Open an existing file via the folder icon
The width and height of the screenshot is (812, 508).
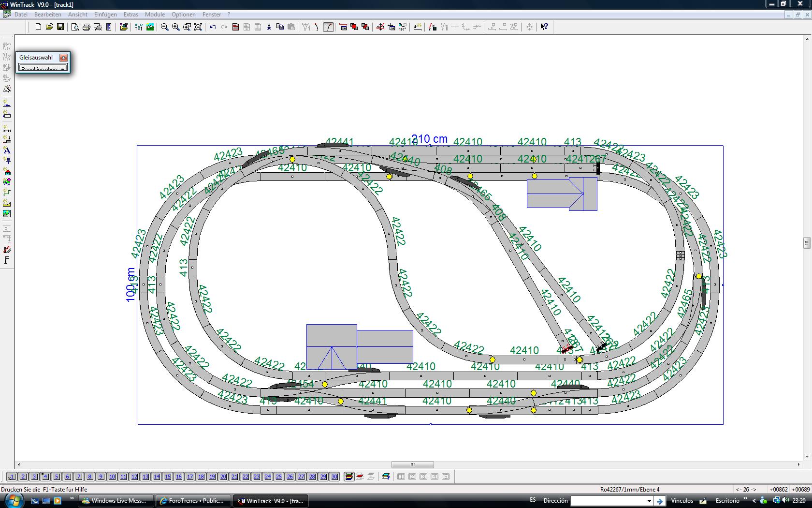[49, 27]
